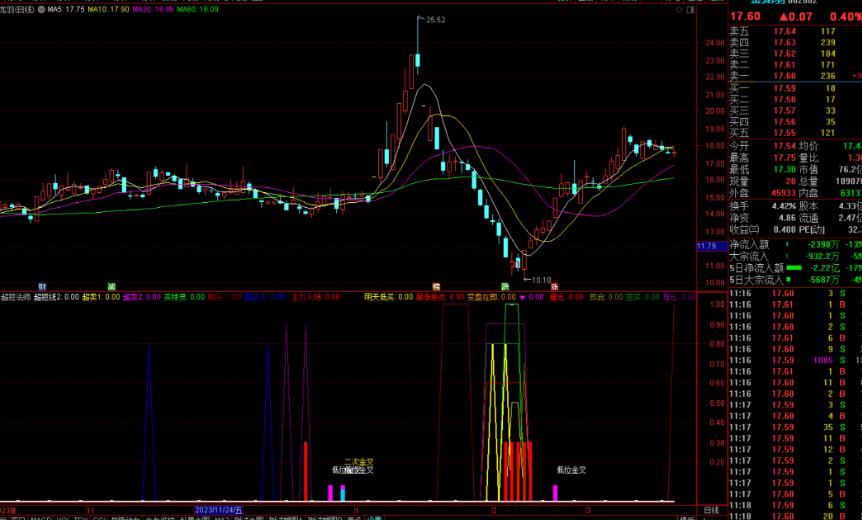Screen dimensions: 862x520
Task: Select the 买三 bid row at 17.57
Action: point(795,110)
